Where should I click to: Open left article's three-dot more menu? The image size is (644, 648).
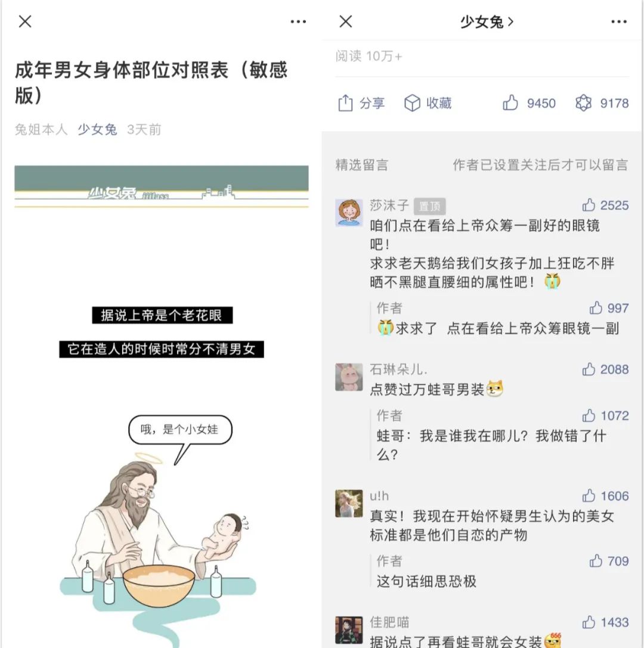[x=298, y=21]
